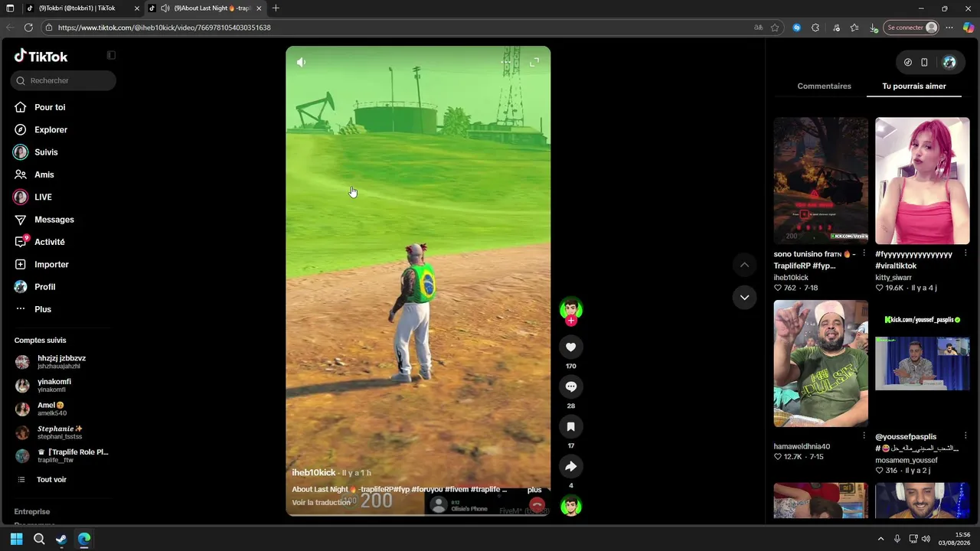980x551 pixels.
Task: Expand the video to fullscreen
Action: [x=534, y=62]
